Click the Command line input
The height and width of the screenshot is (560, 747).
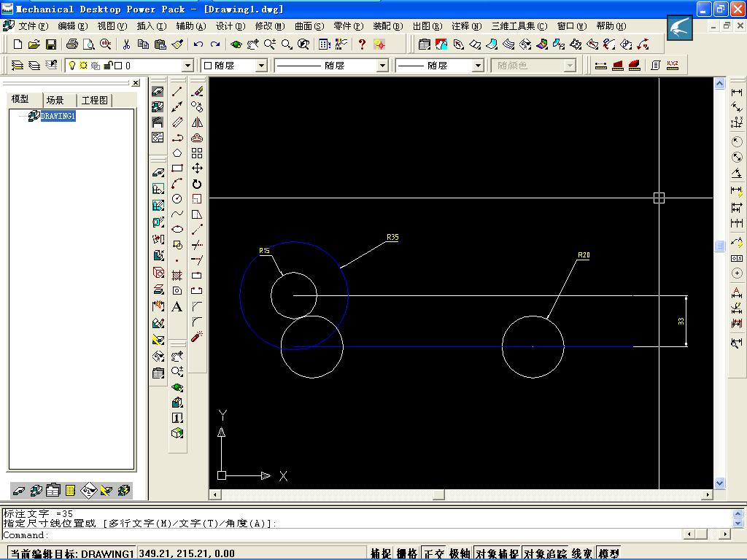click(343, 534)
